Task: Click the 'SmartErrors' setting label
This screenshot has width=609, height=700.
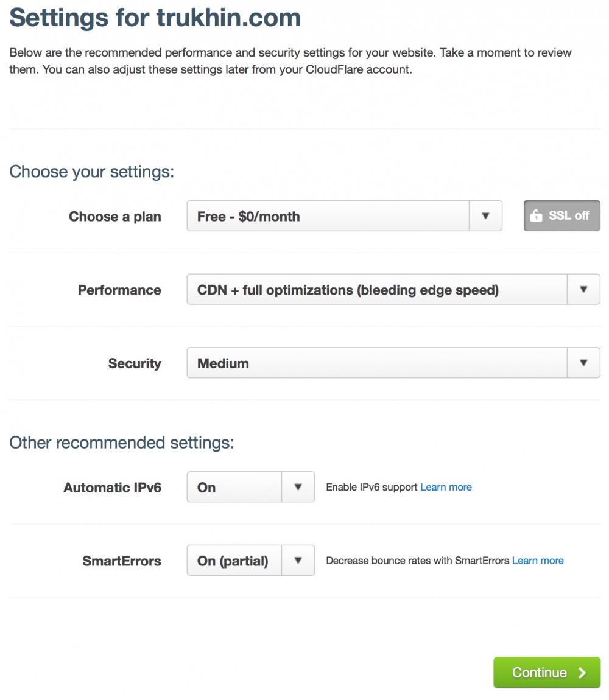Action: [x=122, y=561]
